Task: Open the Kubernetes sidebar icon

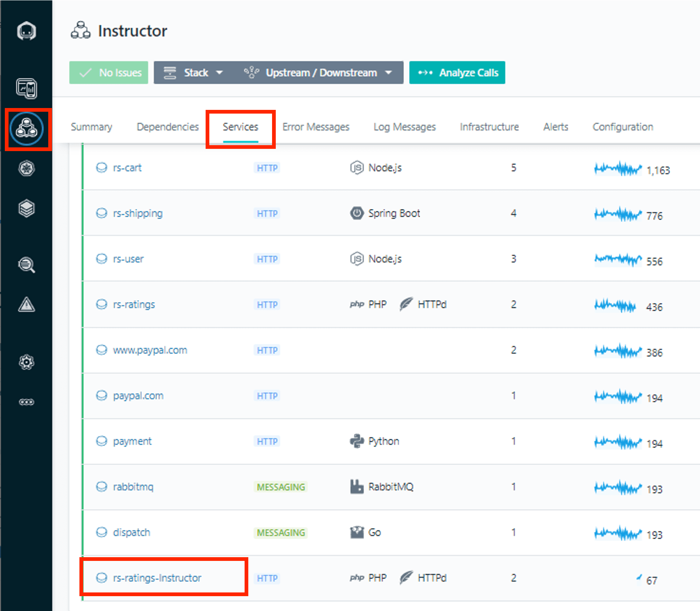Action: (26, 169)
